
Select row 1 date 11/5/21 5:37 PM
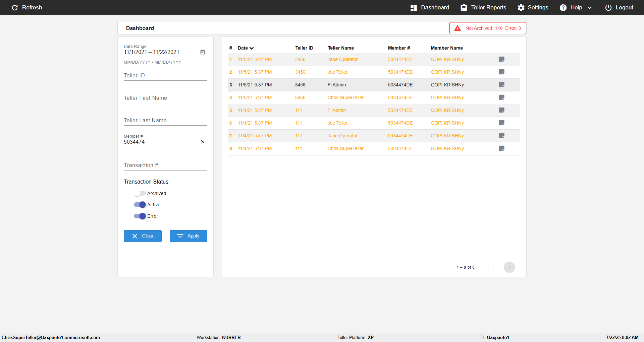pyautogui.click(x=255, y=59)
